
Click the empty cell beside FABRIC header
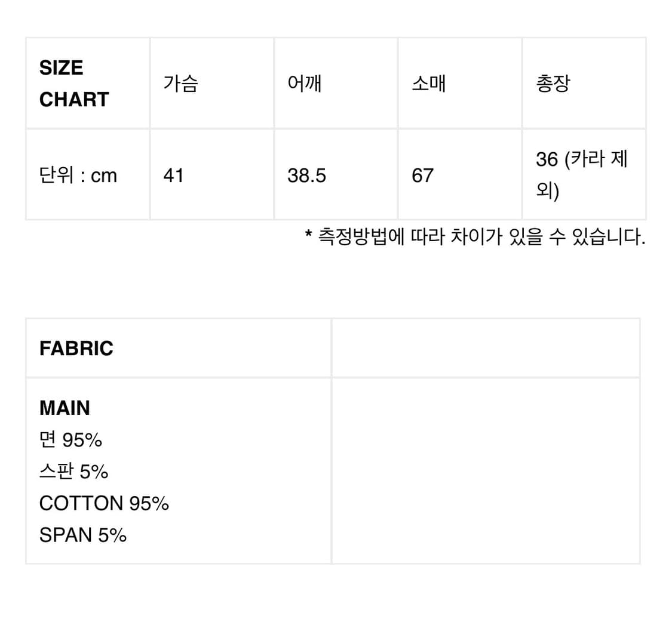click(485, 348)
